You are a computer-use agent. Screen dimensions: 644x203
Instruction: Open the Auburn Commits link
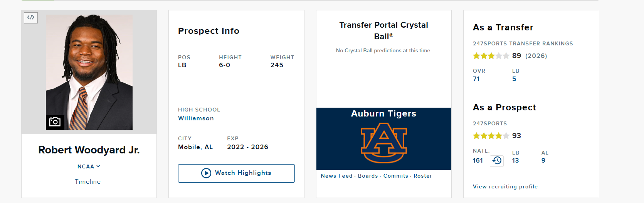point(395,176)
